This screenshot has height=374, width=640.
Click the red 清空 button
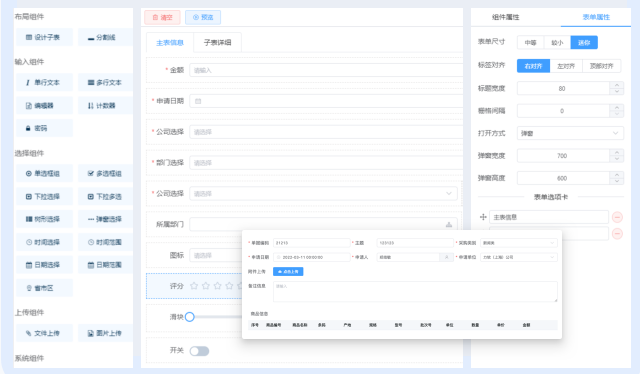(x=162, y=17)
